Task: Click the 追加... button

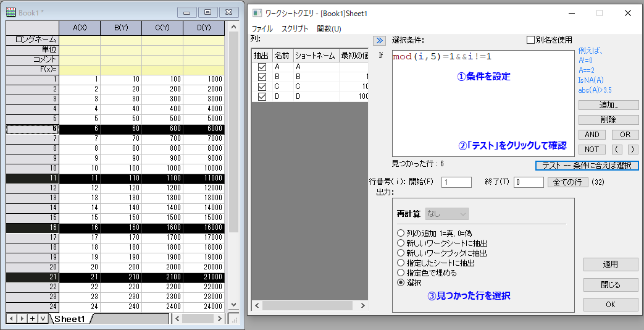Action: [x=609, y=105]
